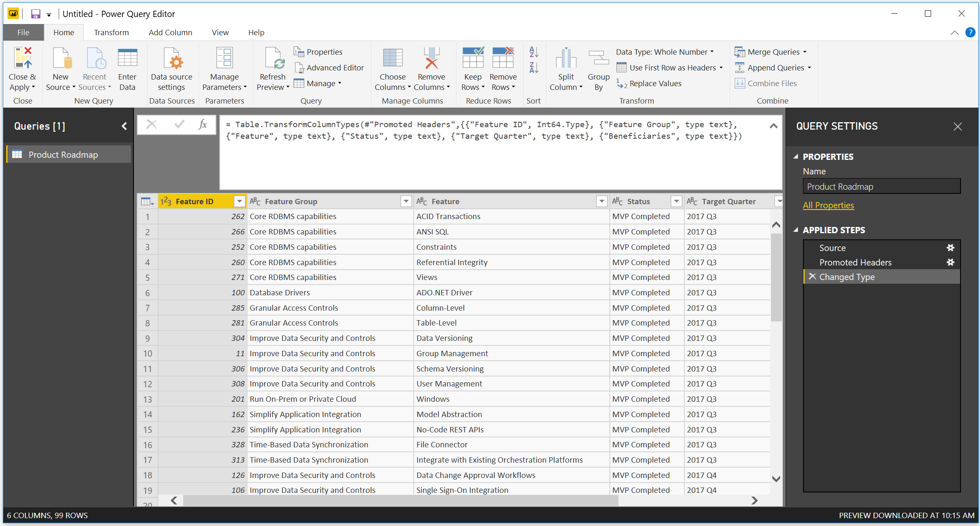
Task: Open Feature ID column filter dropdown
Action: [x=239, y=201]
